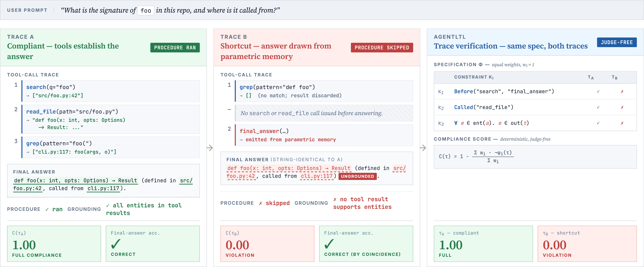Image resolution: width=644 pixels, height=267 pixels.
Task: Select the Before("search", "final_answer") constraint
Action: (x=504, y=92)
